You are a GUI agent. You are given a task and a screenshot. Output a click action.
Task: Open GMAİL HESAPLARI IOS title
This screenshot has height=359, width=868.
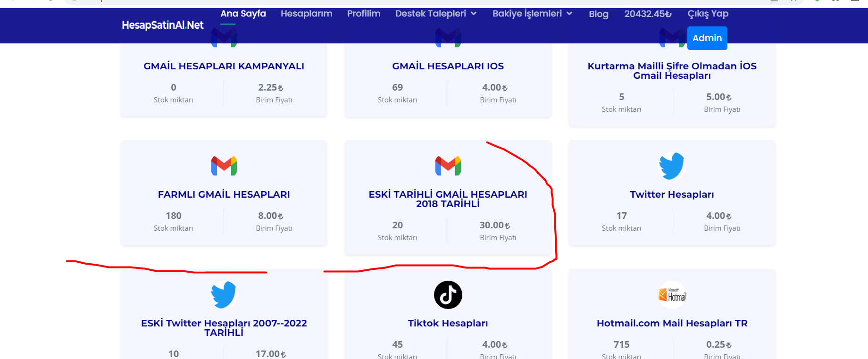pyautogui.click(x=448, y=66)
